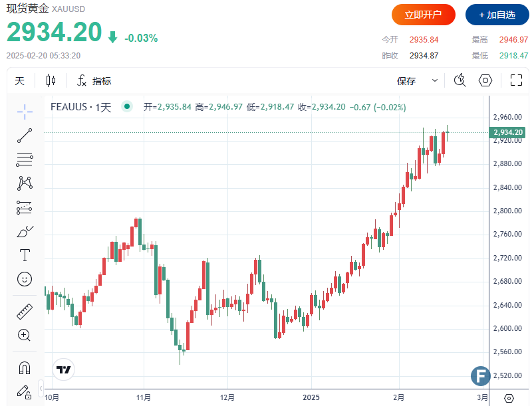Open the candlestick chart style menu
This screenshot has width=532, height=406.
click(x=51, y=81)
